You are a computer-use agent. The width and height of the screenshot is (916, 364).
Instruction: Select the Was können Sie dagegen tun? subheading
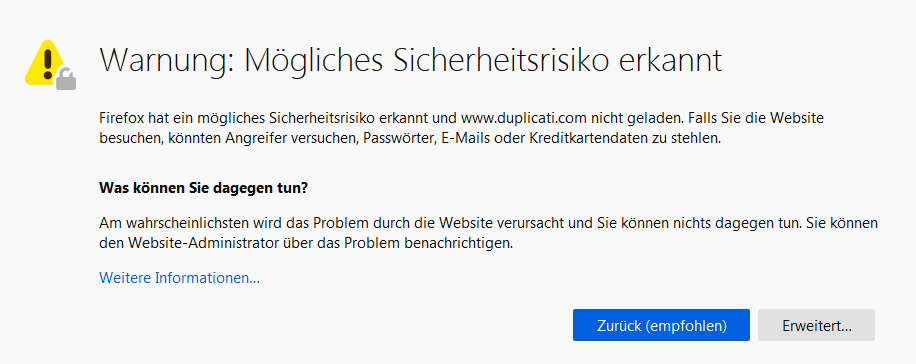pyautogui.click(x=203, y=188)
